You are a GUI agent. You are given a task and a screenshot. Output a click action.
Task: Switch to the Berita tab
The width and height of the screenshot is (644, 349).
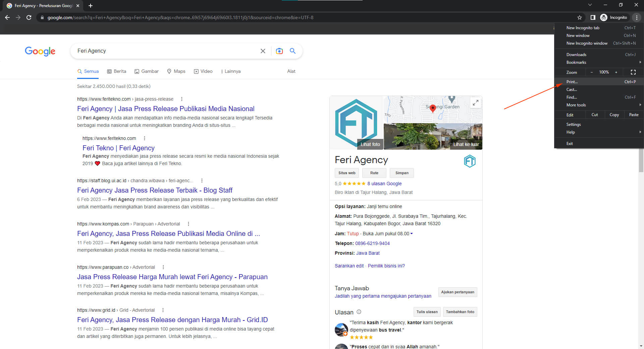116,71
